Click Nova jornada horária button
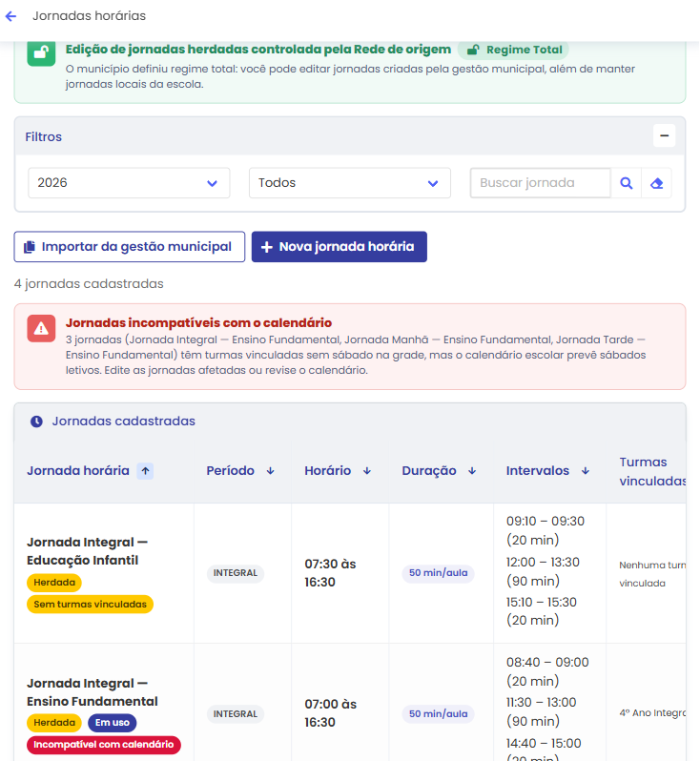700x761 pixels. [x=340, y=247]
